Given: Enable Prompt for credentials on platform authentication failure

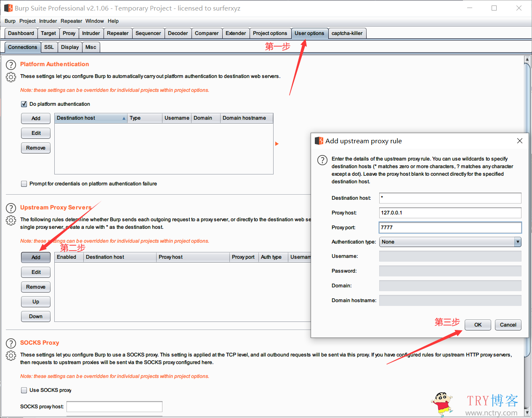Looking at the screenshot, I should (x=24, y=184).
